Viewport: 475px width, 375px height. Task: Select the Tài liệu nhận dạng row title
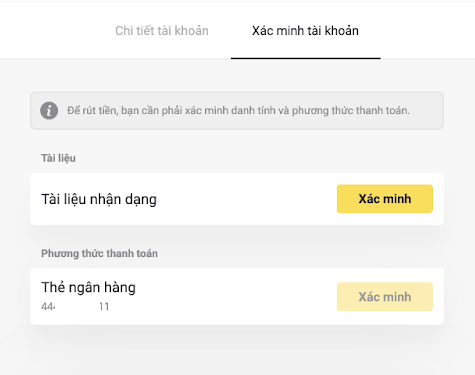pos(99,199)
